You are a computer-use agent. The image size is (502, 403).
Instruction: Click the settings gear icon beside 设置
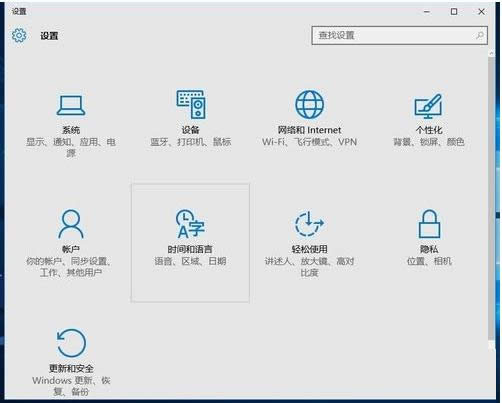19,35
